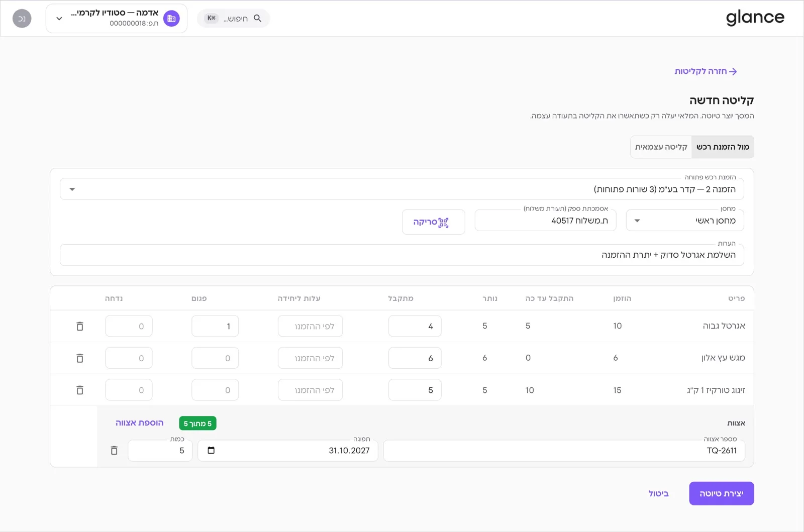Click ביטול cancel link
The image size is (804, 532).
coord(658,493)
